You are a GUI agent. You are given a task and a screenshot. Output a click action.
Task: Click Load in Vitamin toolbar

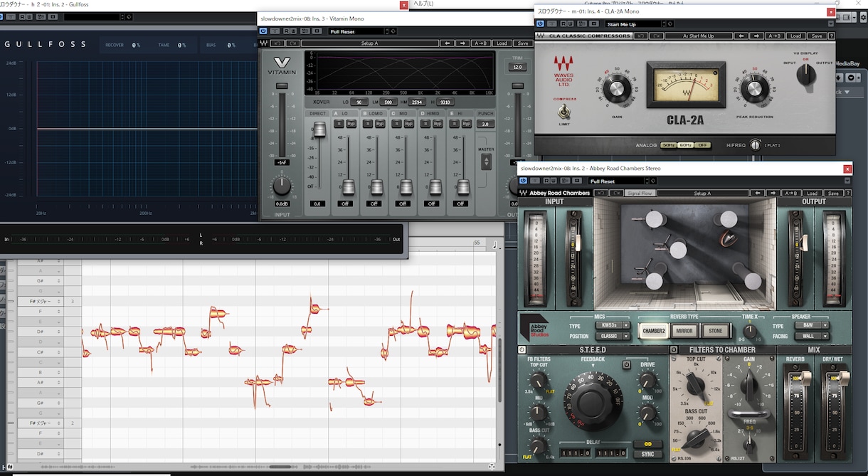click(x=502, y=43)
